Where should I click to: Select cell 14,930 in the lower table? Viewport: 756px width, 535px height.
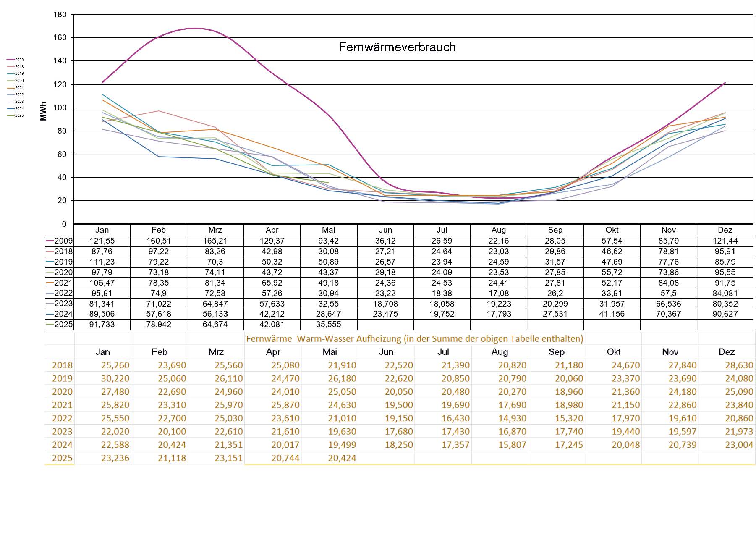[512, 418]
